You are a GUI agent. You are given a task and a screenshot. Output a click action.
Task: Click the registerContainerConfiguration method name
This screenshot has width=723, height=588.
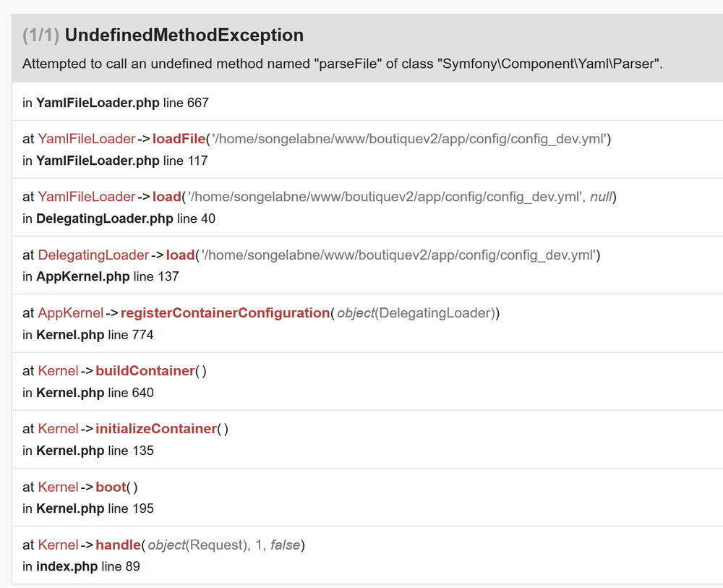[225, 312]
